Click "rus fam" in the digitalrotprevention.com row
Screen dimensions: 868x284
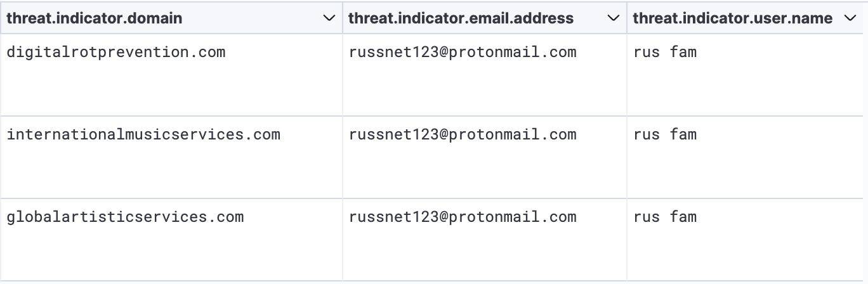tap(665, 52)
